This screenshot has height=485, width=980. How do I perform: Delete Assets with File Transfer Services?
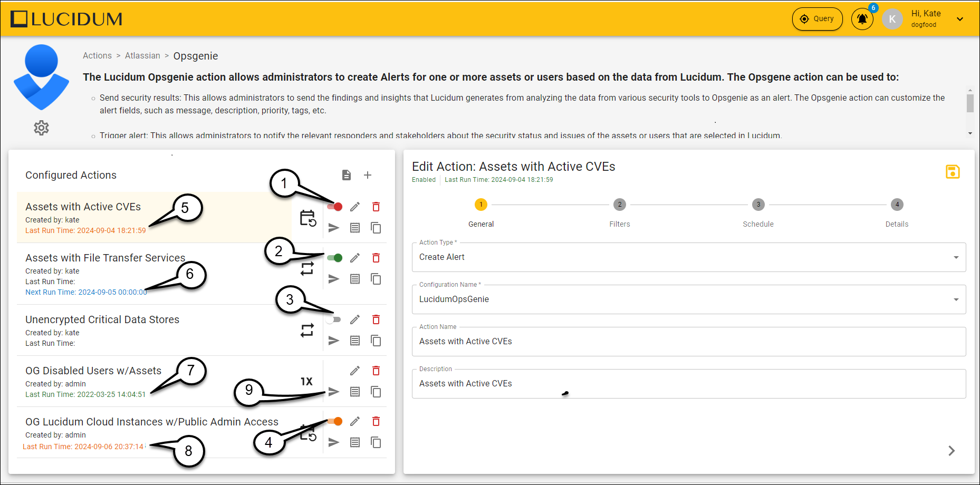pos(376,258)
